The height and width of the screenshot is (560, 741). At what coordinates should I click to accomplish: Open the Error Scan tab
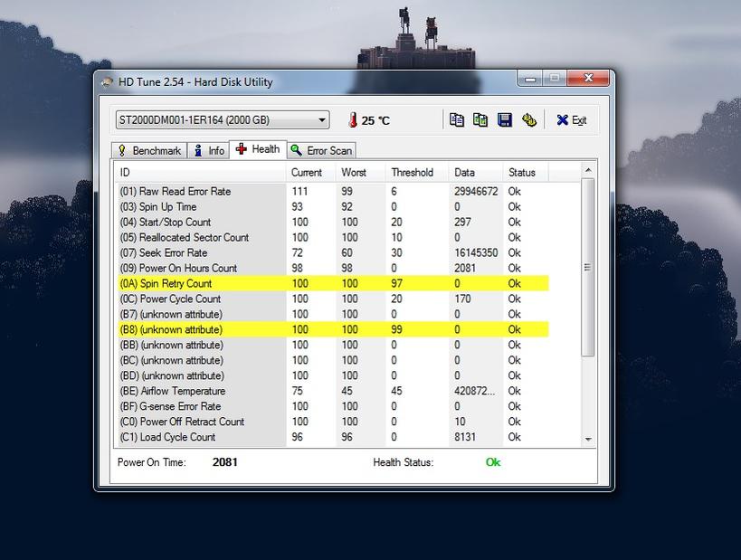[322, 151]
